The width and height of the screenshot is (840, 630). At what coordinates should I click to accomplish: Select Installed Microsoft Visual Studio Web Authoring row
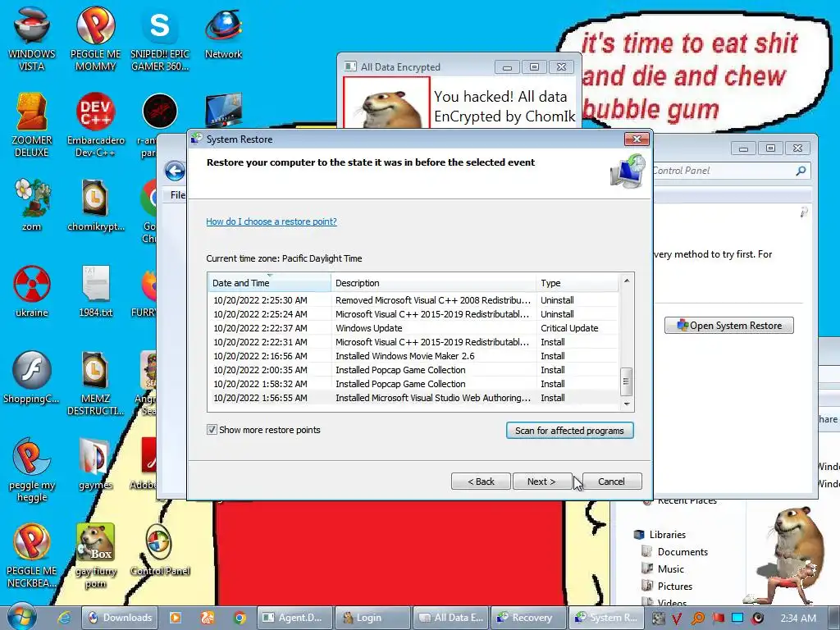click(x=413, y=398)
